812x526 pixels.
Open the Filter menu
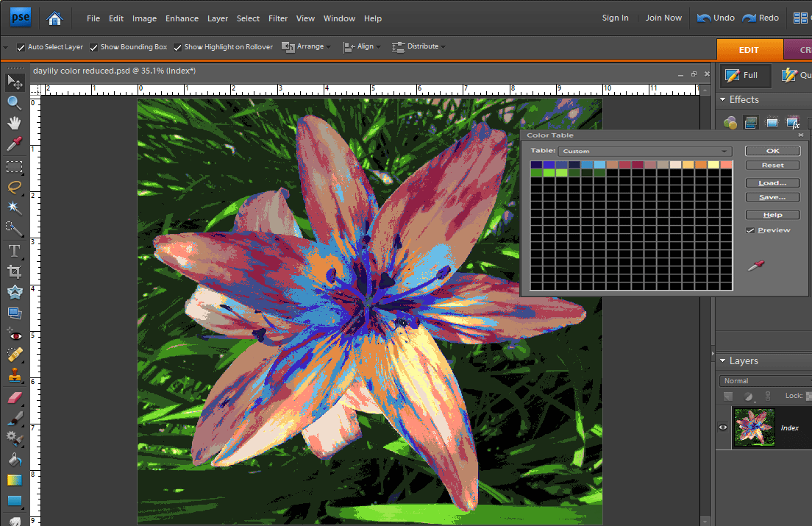[278, 18]
